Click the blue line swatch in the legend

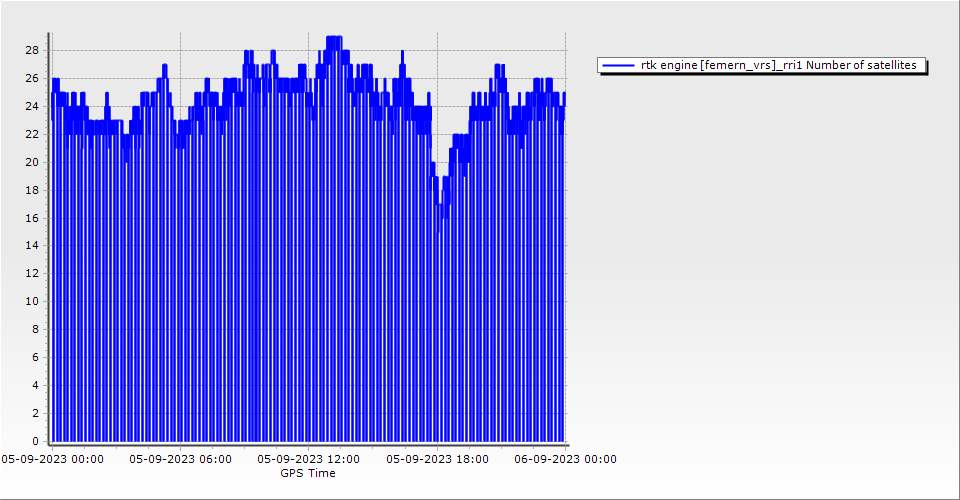[619, 65]
